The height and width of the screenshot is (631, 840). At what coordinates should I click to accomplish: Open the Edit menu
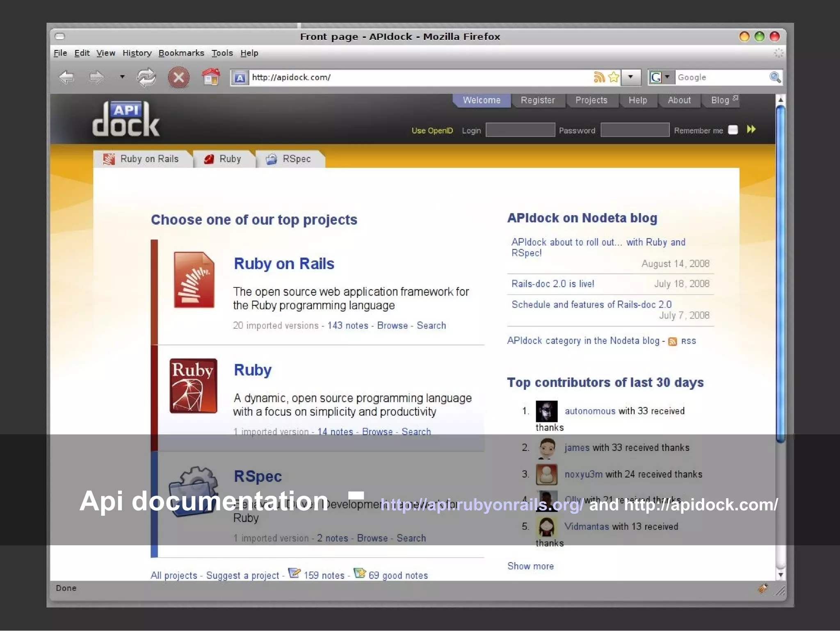[x=82, y=53]
